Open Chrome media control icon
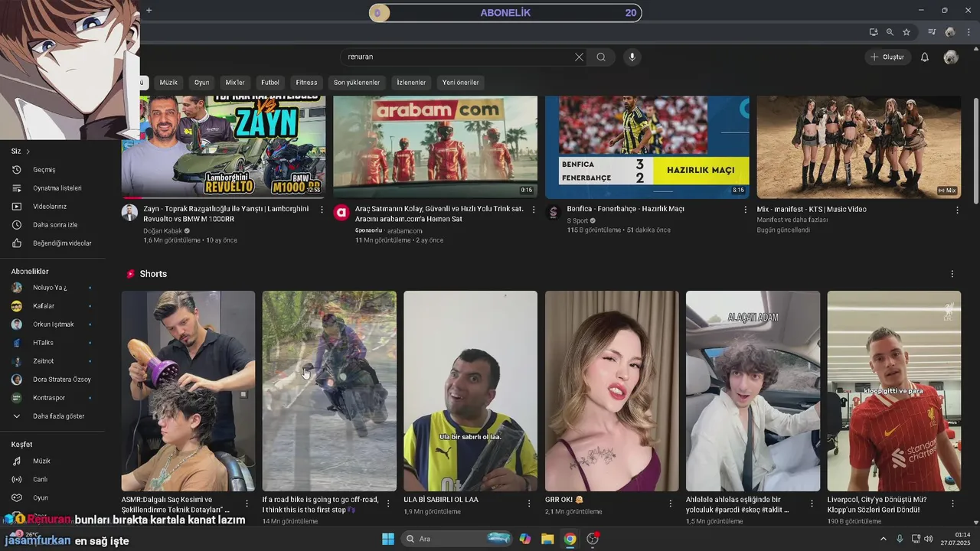This screenshot has width=980, height=551. pos(932,32)
